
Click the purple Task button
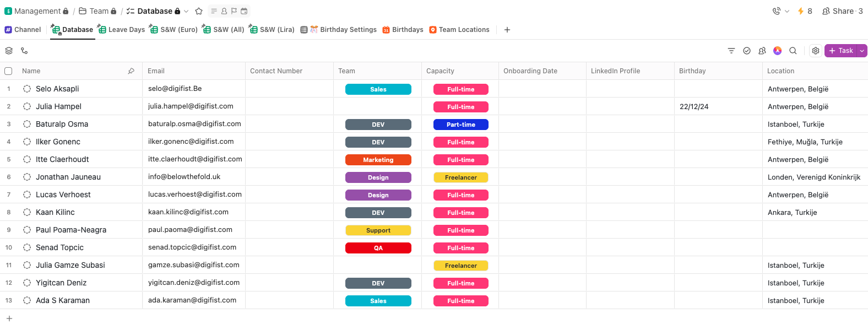click(x=841, y=51)
